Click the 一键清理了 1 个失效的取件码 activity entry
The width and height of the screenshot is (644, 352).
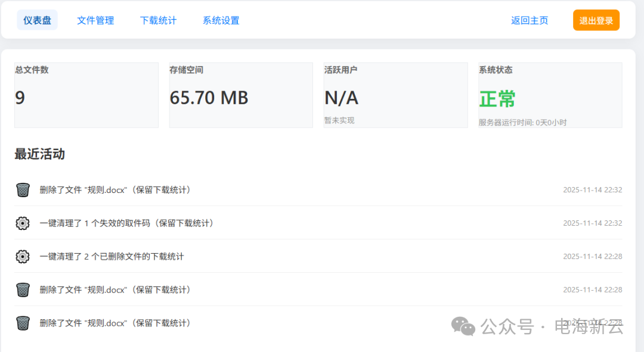[x=126, y=223]
